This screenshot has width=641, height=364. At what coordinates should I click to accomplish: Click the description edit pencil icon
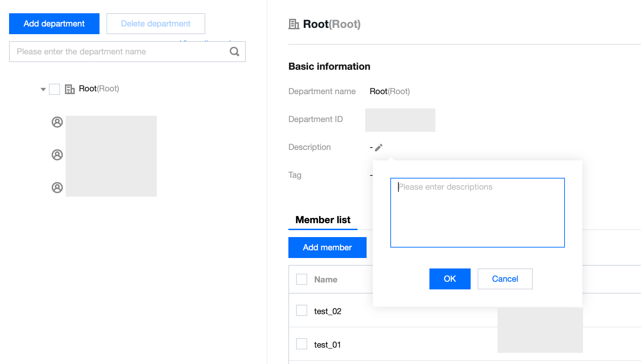click(379, 147)
